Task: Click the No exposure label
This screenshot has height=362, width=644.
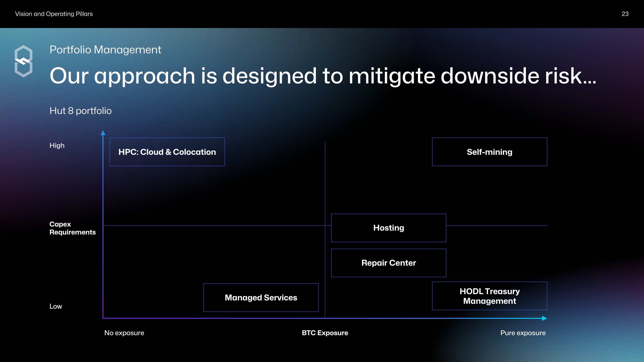Action: tap(124, 333)
